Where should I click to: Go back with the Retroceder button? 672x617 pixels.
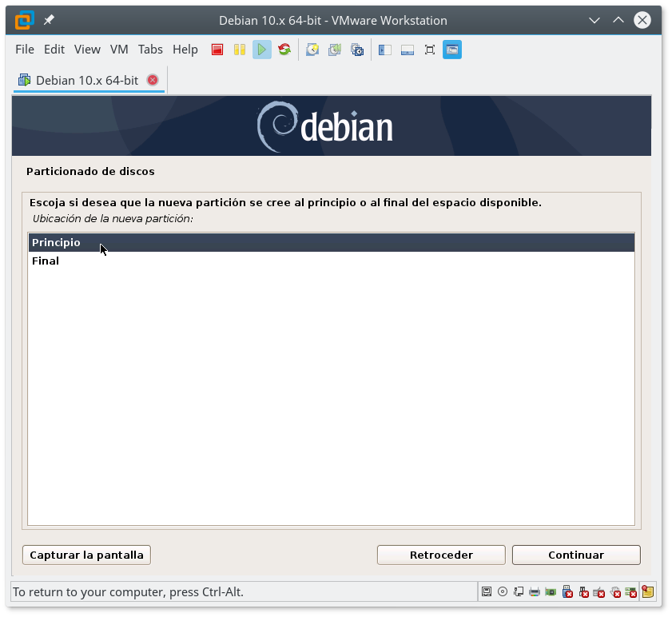point(441,555)
